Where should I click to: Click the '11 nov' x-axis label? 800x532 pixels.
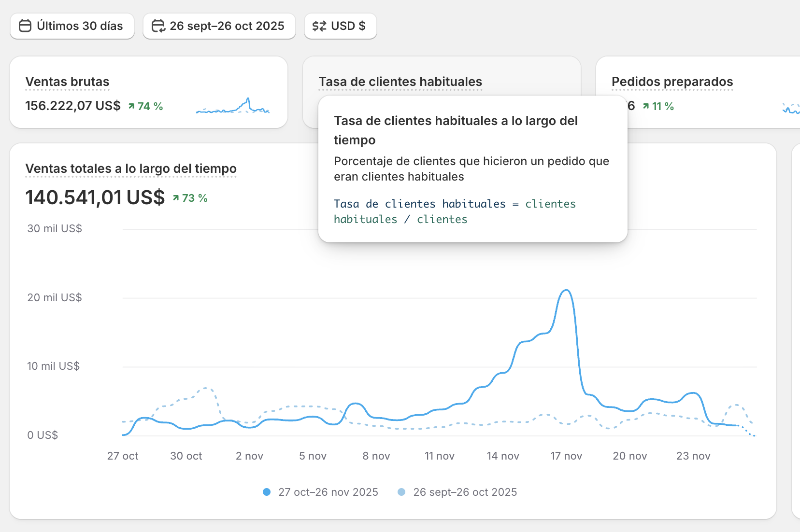[x=440, y=456]
